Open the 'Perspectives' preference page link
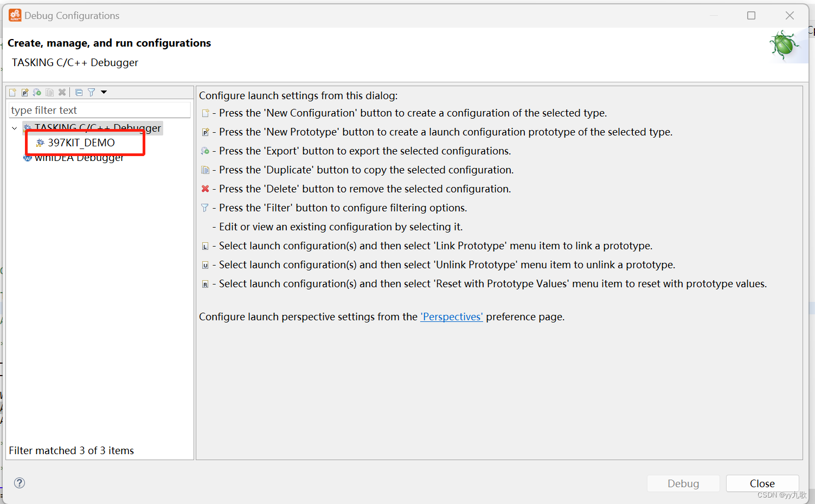 [x=451, y=316]
